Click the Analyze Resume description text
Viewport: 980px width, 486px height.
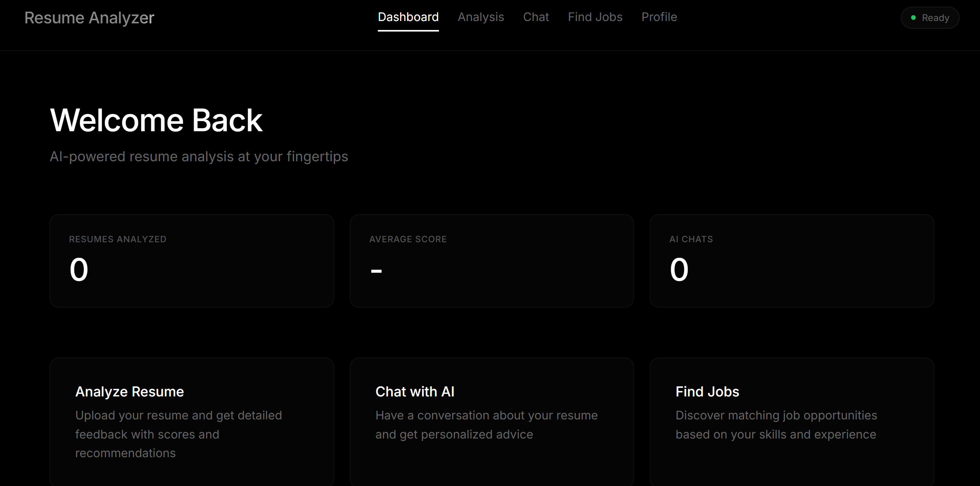click(x=178, y=434)
